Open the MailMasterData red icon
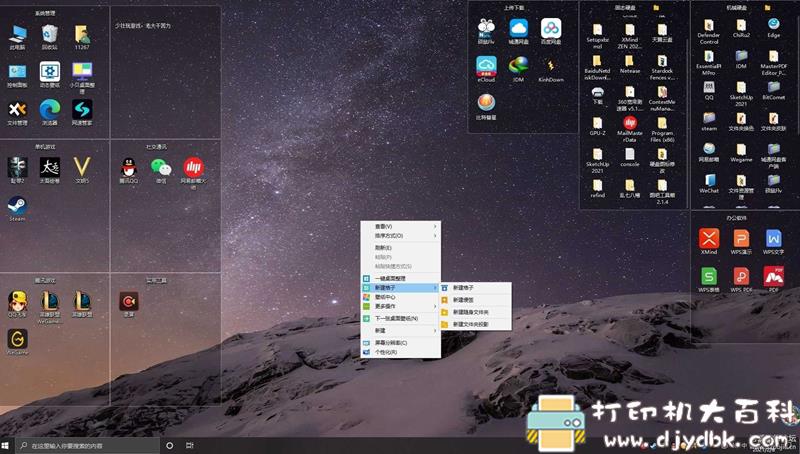The width and height of the screenshot is (800, 454). [x=630, y=129]
